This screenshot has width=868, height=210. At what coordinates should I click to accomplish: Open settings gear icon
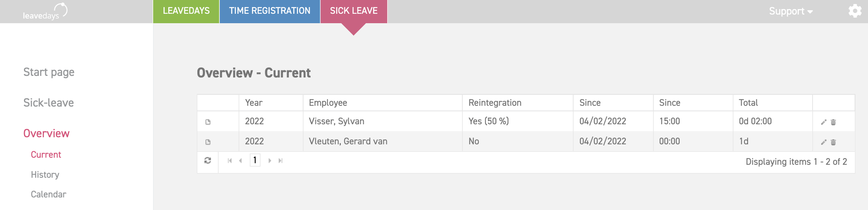click(x=855, y=11)
